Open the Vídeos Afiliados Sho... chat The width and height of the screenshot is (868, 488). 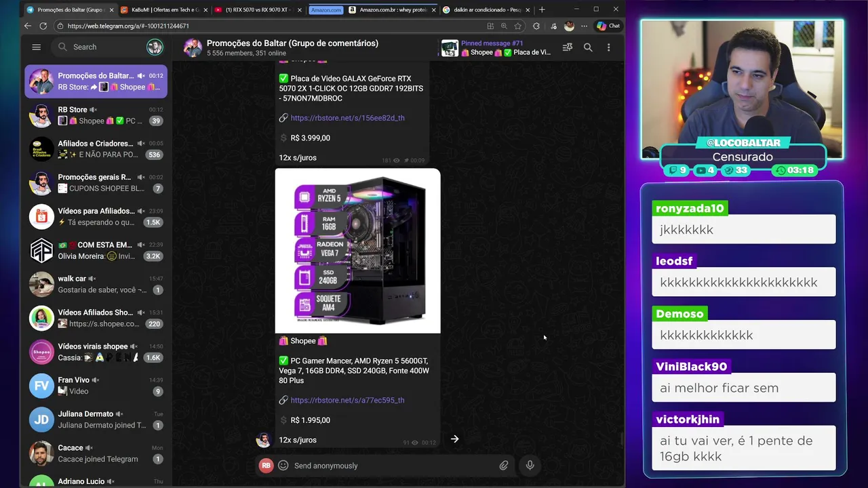96,318
